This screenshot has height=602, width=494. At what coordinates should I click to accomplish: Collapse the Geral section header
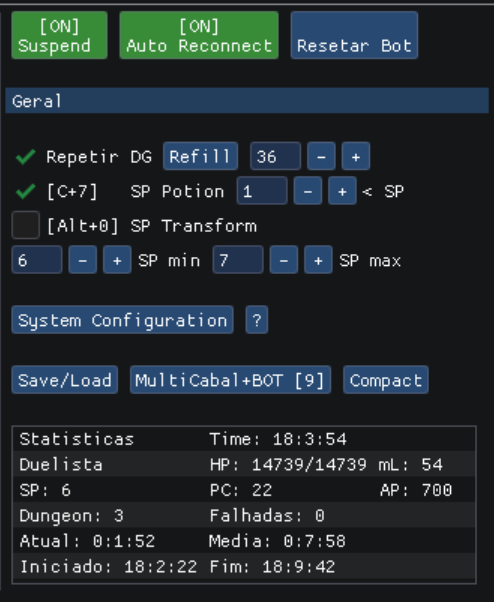[x=247, y=101]
